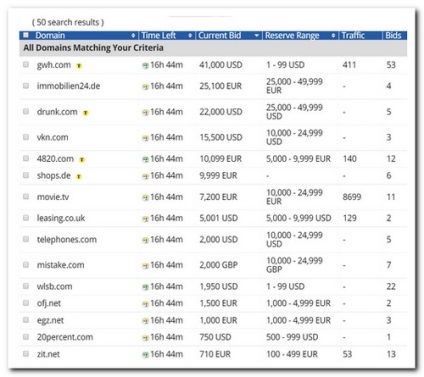The height and width of the screenshot is (377, 424).
Task: Click the time icon in vkn.com row
Action: click(x=145, y=138)
